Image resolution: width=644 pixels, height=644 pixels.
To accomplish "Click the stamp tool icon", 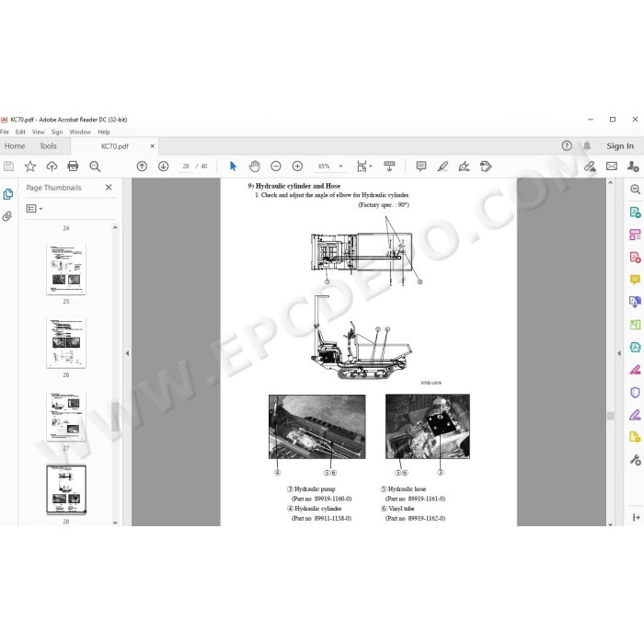I will 486,167.
